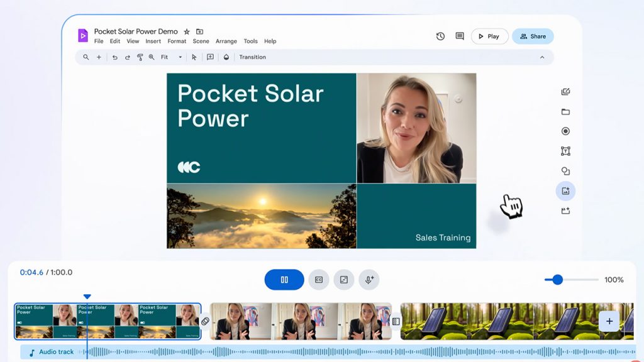Open version history clock icon
Image resolution: width=644 pixels, height=362 pixels.
point(440,36)
